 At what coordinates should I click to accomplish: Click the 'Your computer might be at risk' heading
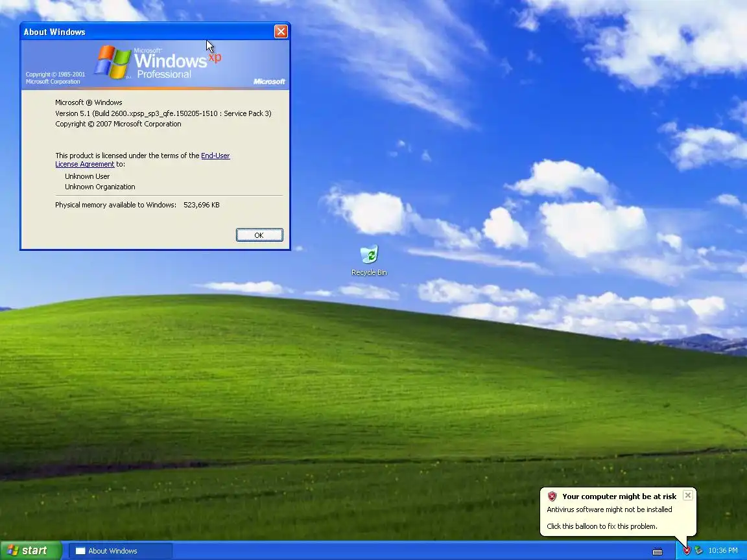pos(619,496)
